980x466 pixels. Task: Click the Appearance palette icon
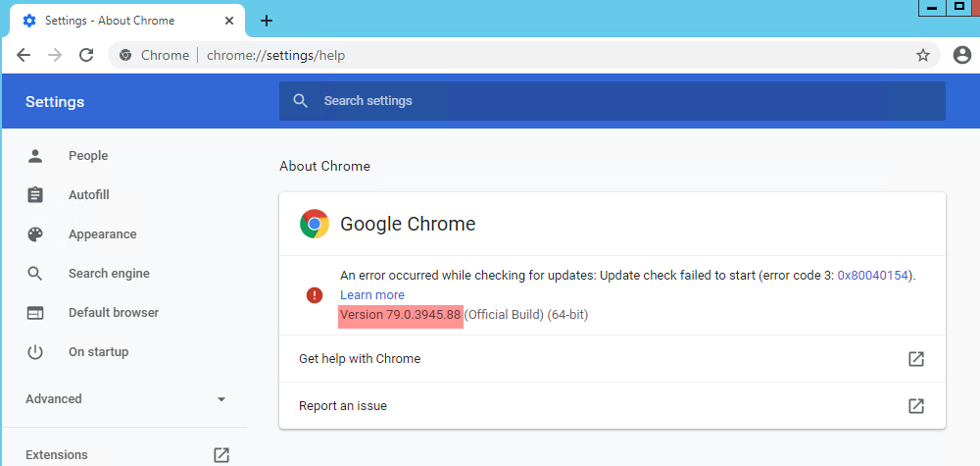tap(35, 234)
